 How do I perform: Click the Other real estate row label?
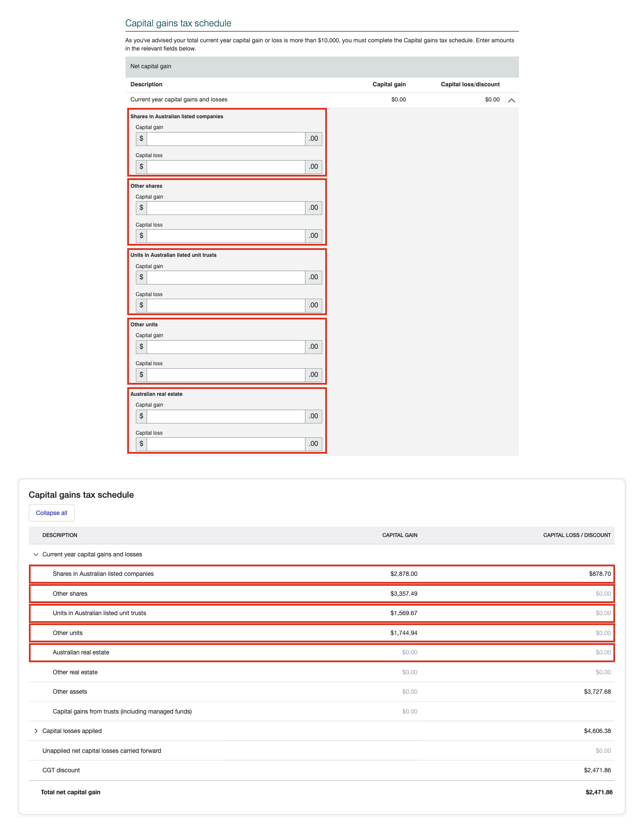[x=75, y=672]
